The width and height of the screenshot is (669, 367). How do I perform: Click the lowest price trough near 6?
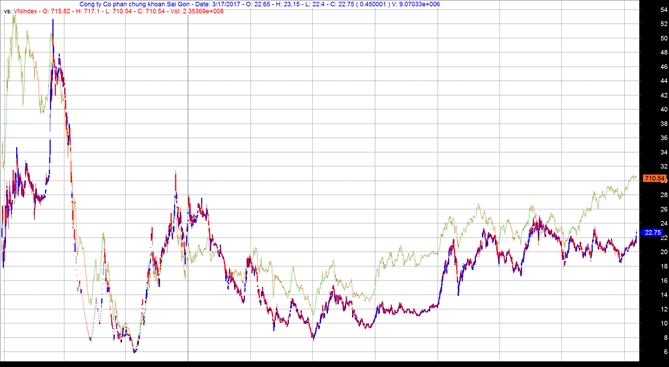coord(134,351)
